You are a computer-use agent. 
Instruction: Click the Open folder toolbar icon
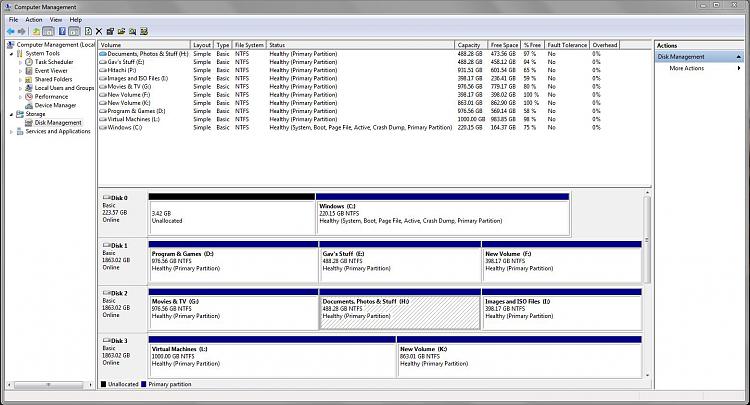[121, 32]
